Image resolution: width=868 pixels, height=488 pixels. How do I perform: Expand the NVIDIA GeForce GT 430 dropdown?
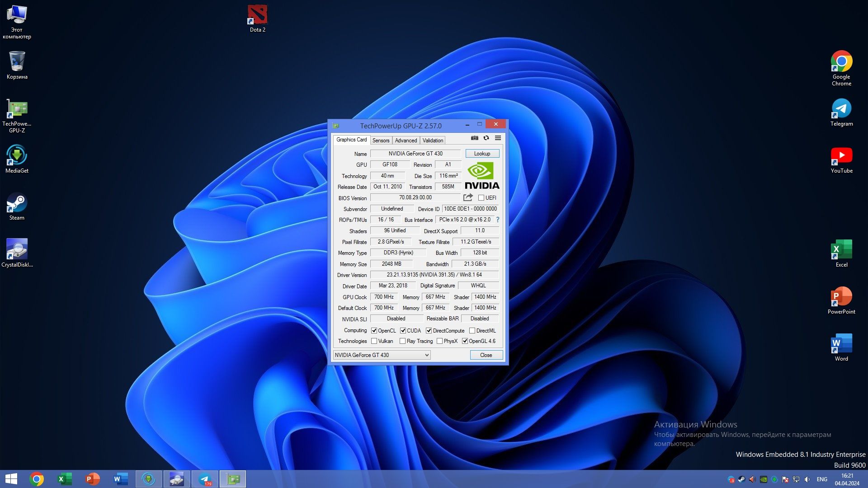(x=382, y=355)
